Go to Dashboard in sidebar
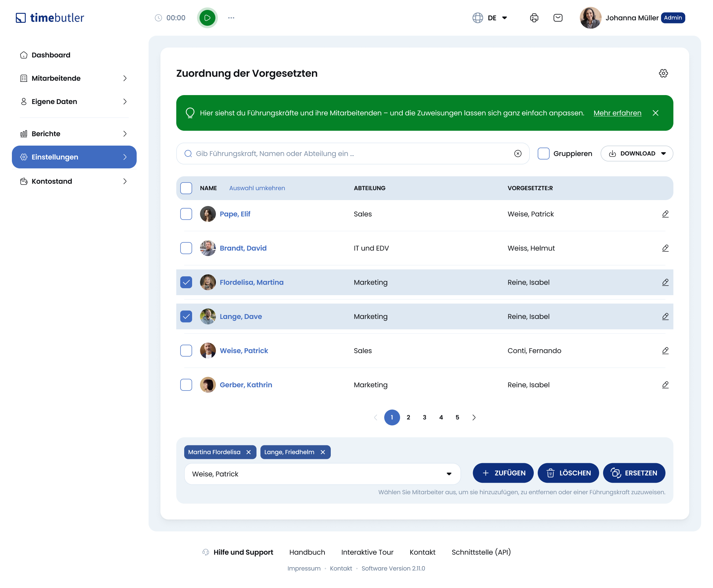713x588 pixels. click(x=51, y=55)
